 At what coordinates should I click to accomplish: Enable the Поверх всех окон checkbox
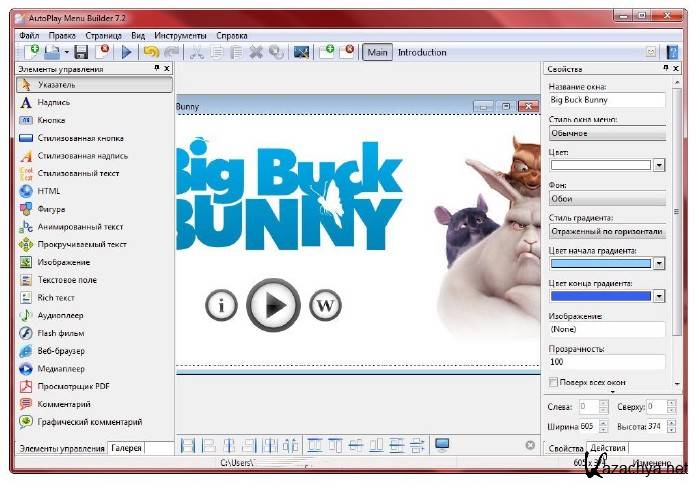554,382
